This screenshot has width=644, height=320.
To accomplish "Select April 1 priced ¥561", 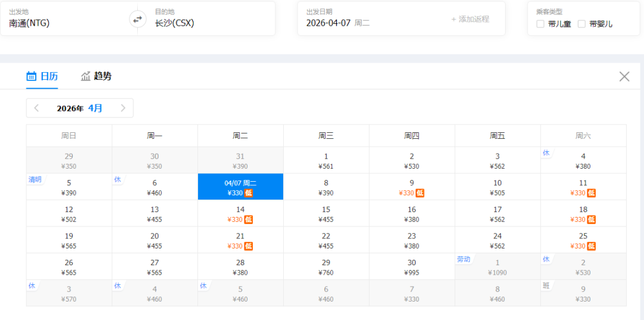I will tap(326, 160).
